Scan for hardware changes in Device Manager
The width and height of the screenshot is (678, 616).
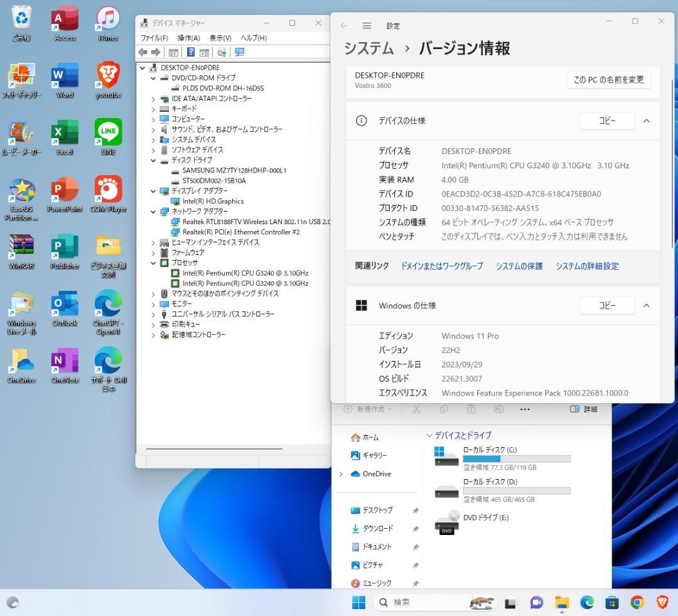point(221,51)
